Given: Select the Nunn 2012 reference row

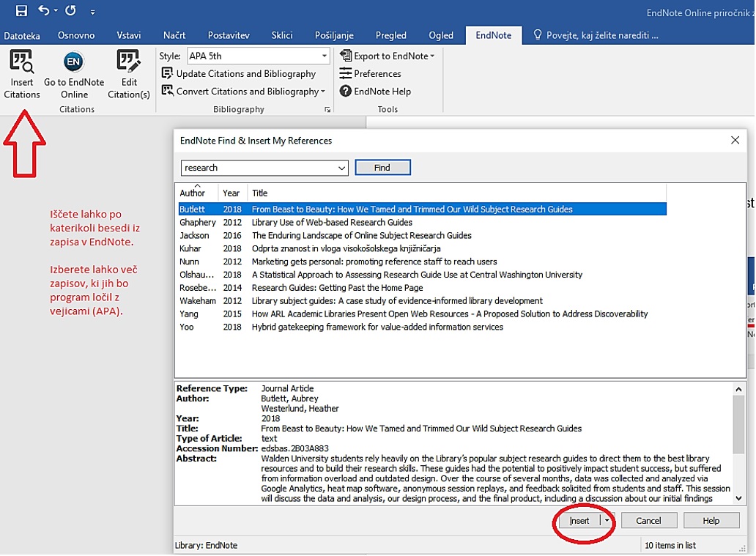Looking at the screenshot, I should point(422,261).
